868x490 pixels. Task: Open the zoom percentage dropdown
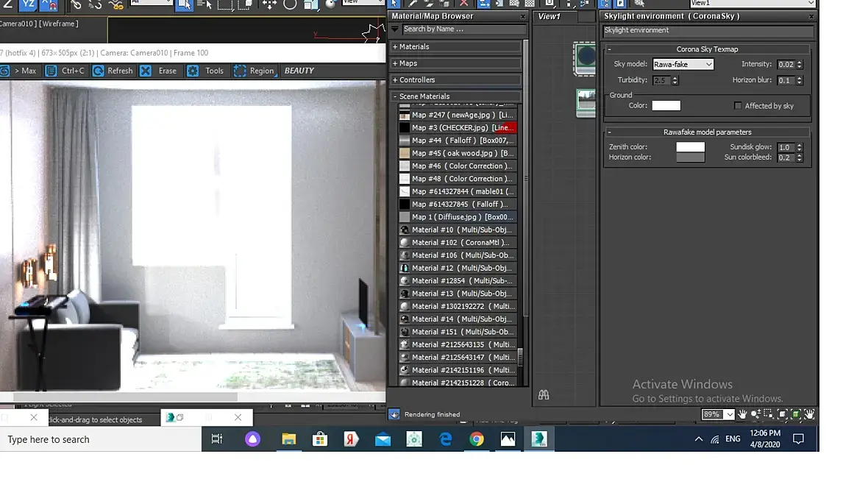(x=730, y=414)
